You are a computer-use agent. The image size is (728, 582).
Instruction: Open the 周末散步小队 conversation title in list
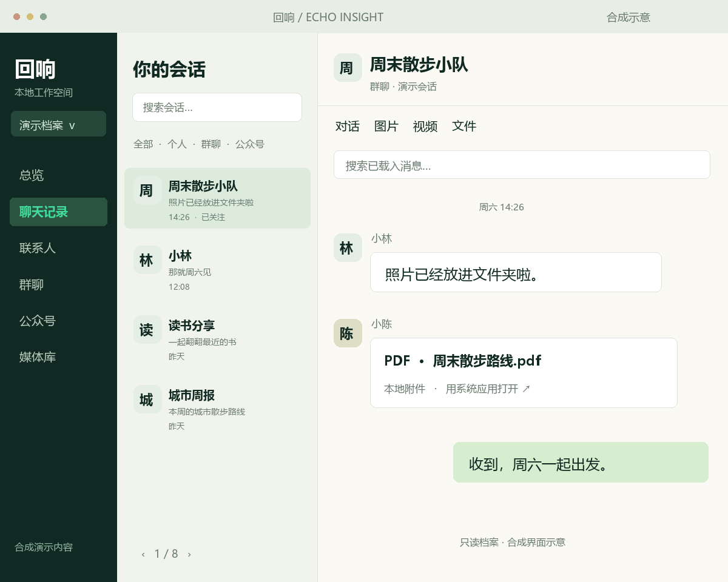(x=203, y=186)
